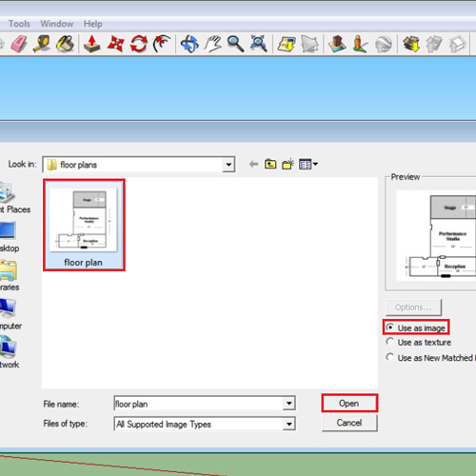Screen dimensions: 476x476
Task: Select the Rotate tool
Action: (139, 44)
